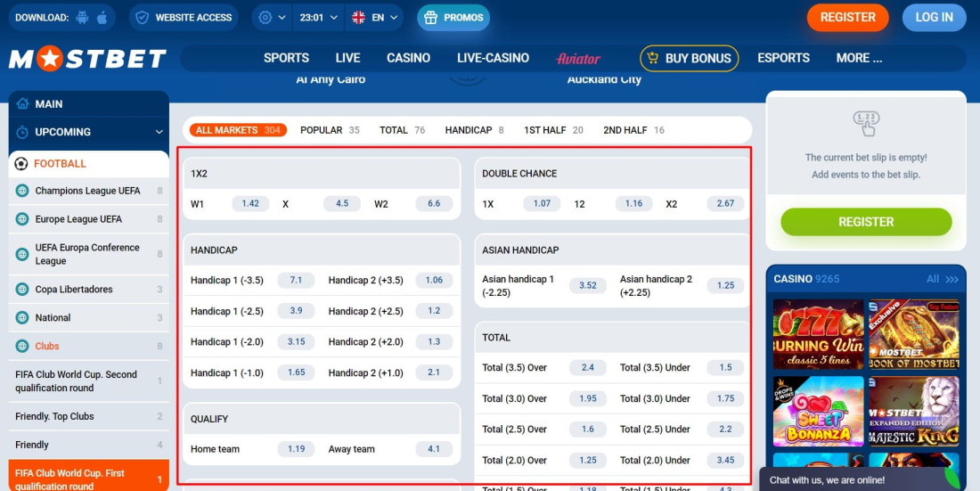Image resolution: width=980 pixels, height=491 pixels.
Task: Go to Mostbet logo home
Action: 87,59
